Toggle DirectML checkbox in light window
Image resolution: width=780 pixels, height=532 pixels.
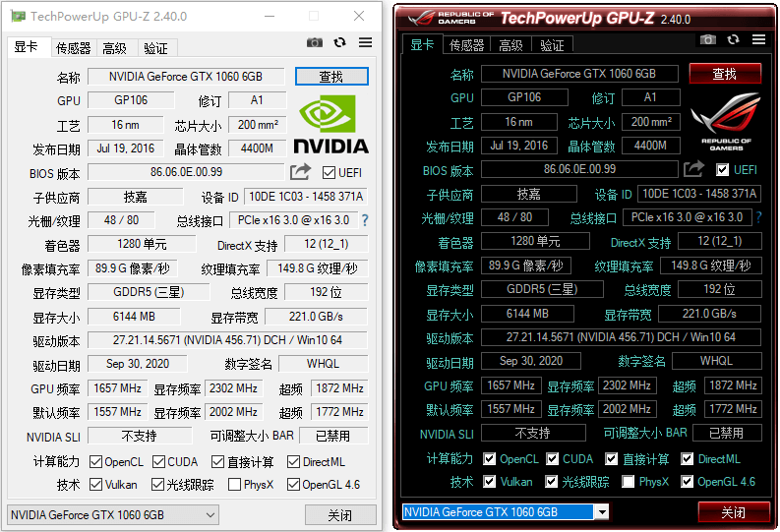pyautogui.click(x=293, y=462)
